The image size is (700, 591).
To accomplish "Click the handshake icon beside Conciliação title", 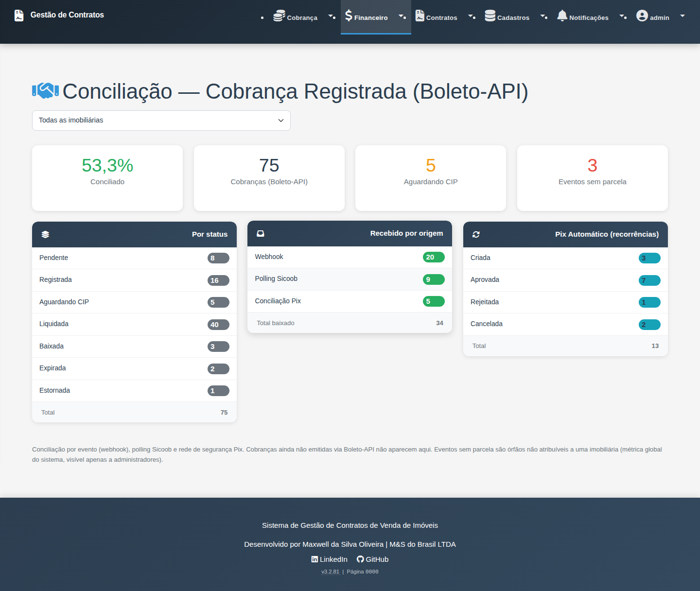I will pos(45,90).
